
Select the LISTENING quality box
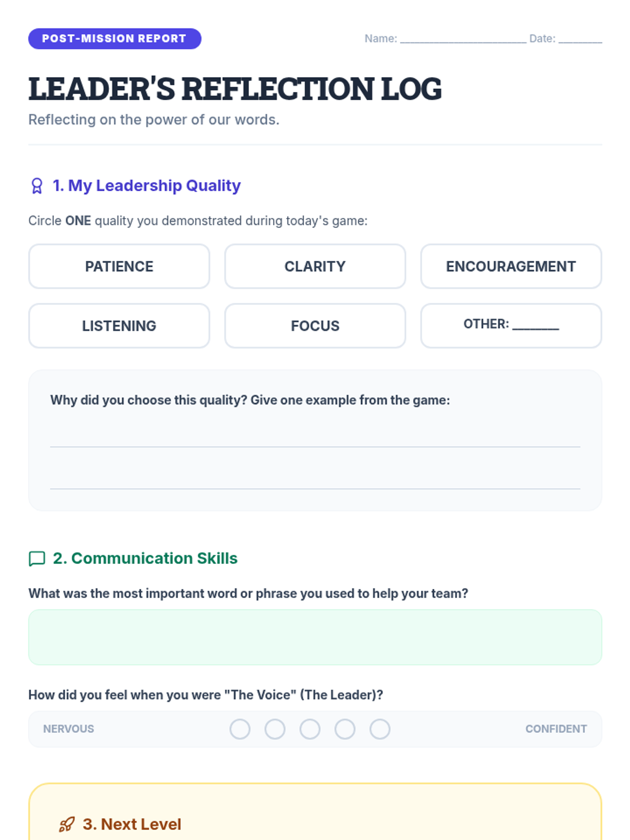pos(119,325)
